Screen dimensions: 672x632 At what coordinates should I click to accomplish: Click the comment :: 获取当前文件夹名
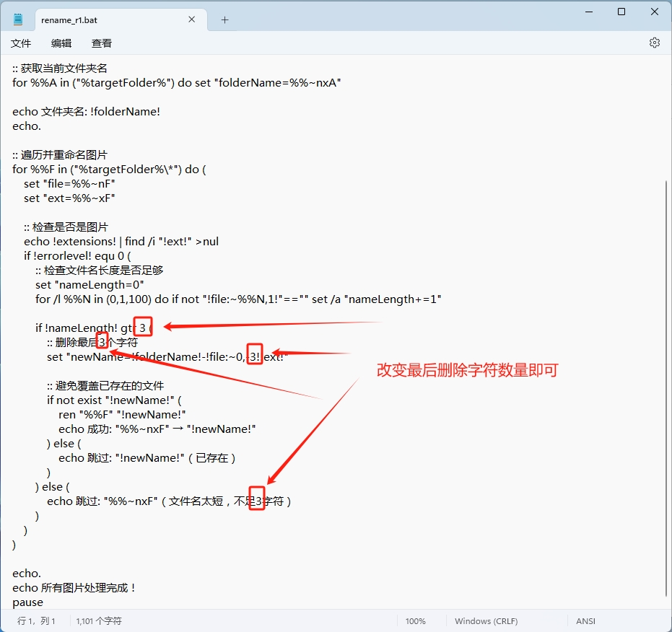tap(60, 68)
